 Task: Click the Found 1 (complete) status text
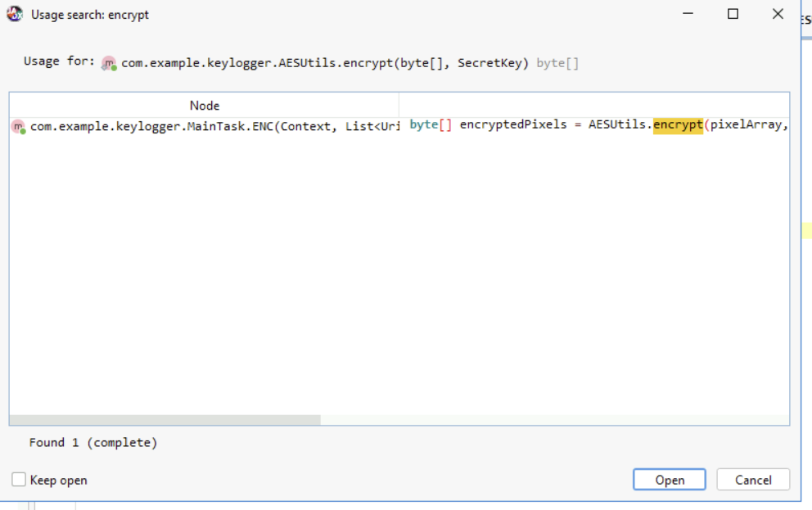pos(92,443)
